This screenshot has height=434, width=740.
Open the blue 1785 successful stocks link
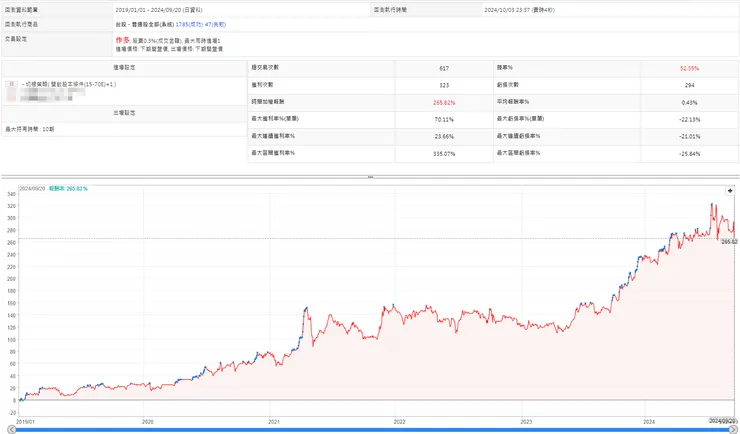pyautogui.click(x=189, y=25)
